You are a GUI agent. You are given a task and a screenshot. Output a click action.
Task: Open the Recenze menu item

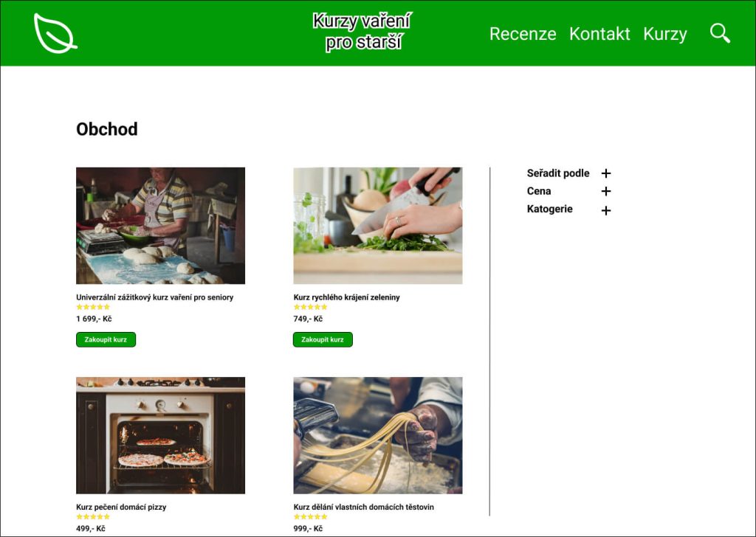click(523, 34)
